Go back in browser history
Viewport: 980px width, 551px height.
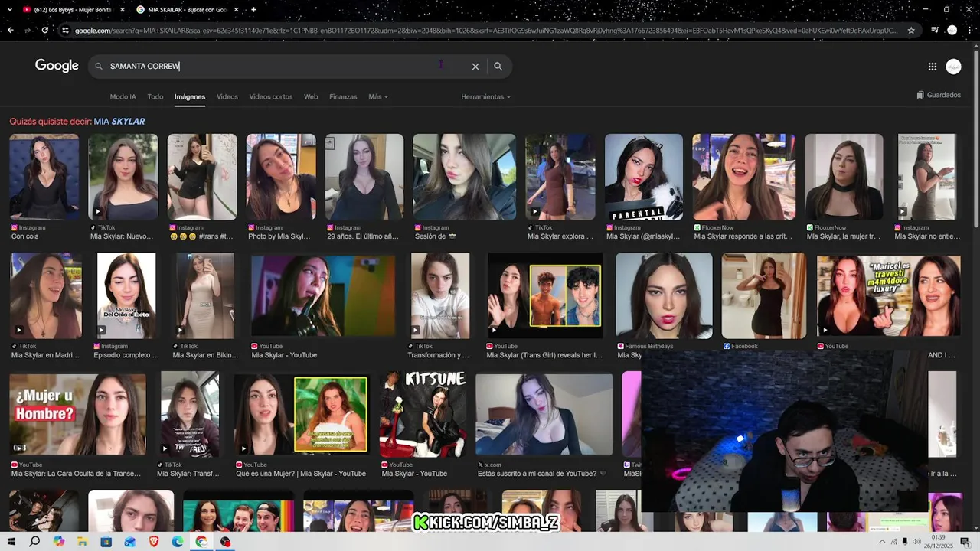coord(10,30)
